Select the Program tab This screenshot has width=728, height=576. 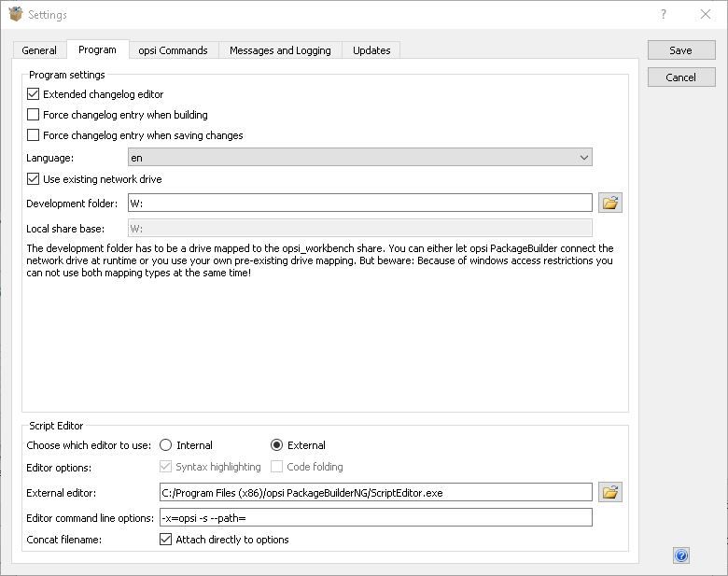97,49
